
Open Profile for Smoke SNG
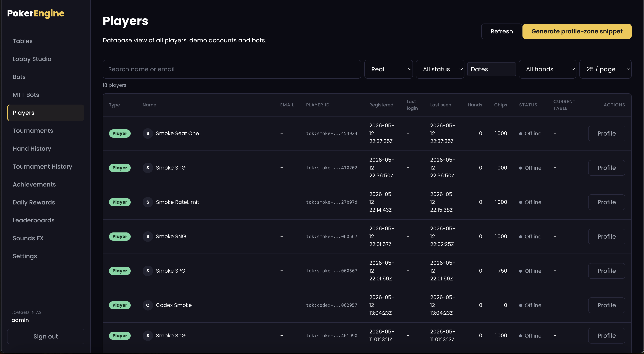point(606,237)
